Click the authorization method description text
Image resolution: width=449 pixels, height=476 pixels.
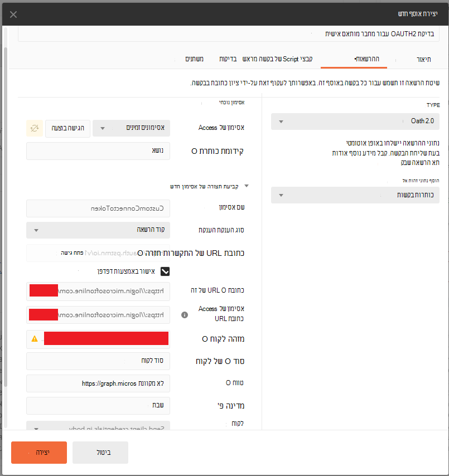point(315,83)
